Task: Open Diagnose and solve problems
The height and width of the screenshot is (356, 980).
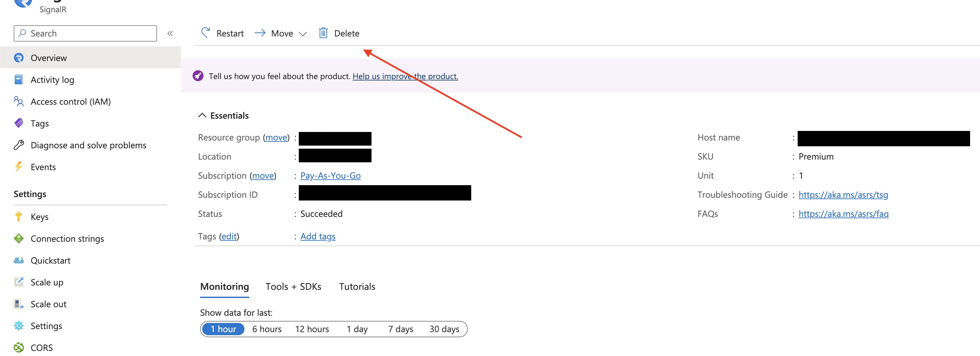Action: click(88, 145)
